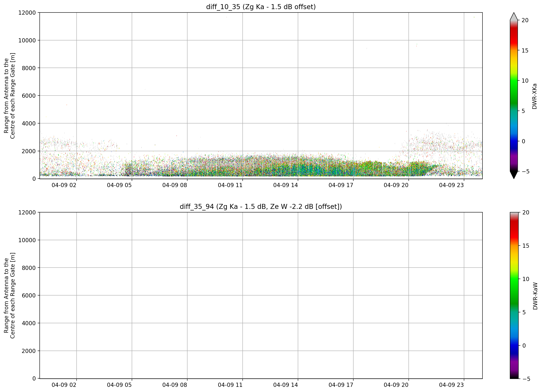
Task: Click the 04-09 20 tick label, bottom plot
Action: (396, 385)
